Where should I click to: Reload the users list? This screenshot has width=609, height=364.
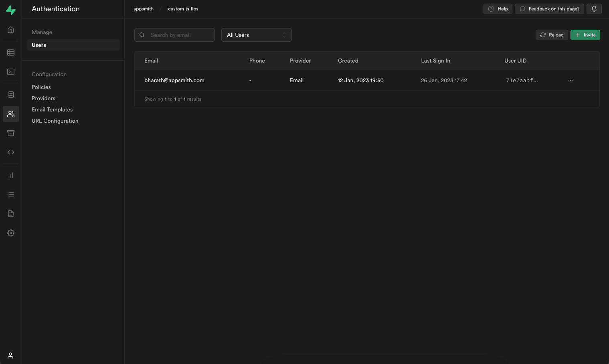[x=552, y=35]
